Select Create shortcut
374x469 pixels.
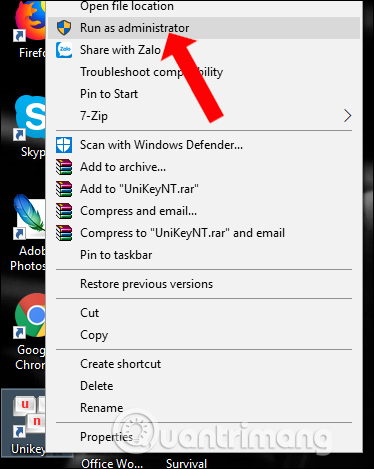point(204,364)
